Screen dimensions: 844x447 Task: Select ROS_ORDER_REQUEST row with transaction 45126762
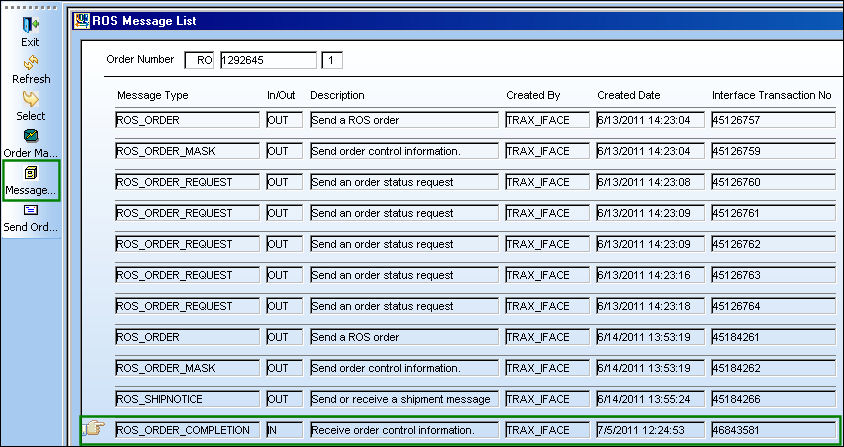pos(475,244)
